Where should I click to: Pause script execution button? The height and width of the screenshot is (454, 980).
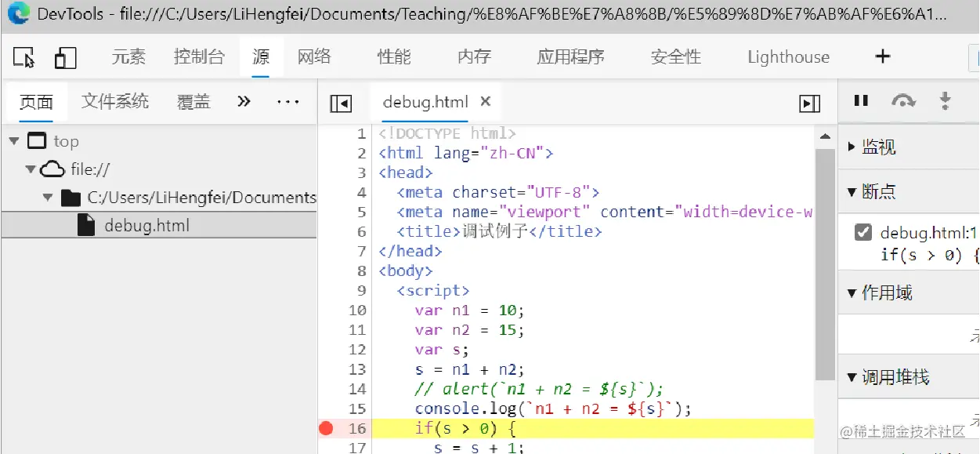tap(861, 100)
